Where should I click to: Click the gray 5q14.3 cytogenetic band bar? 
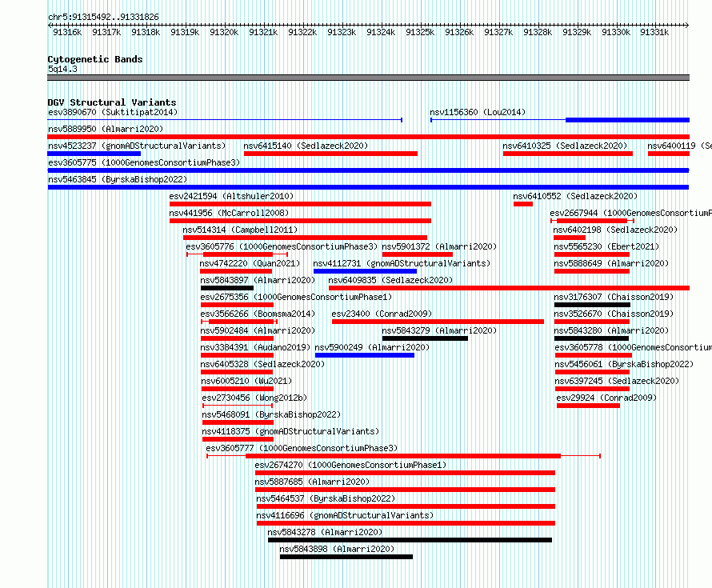click(368, 78)
